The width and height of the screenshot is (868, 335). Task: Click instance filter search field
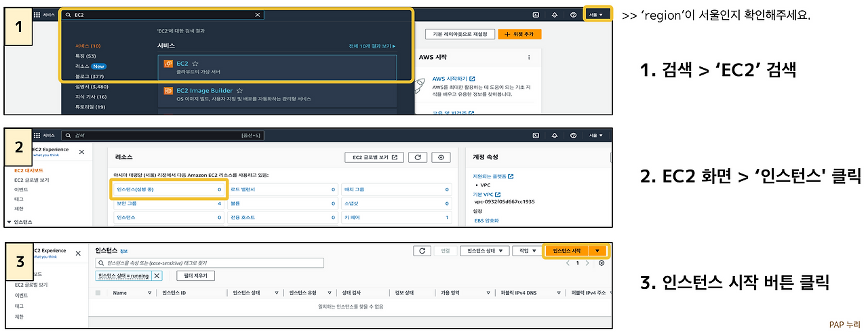point(210,263)
